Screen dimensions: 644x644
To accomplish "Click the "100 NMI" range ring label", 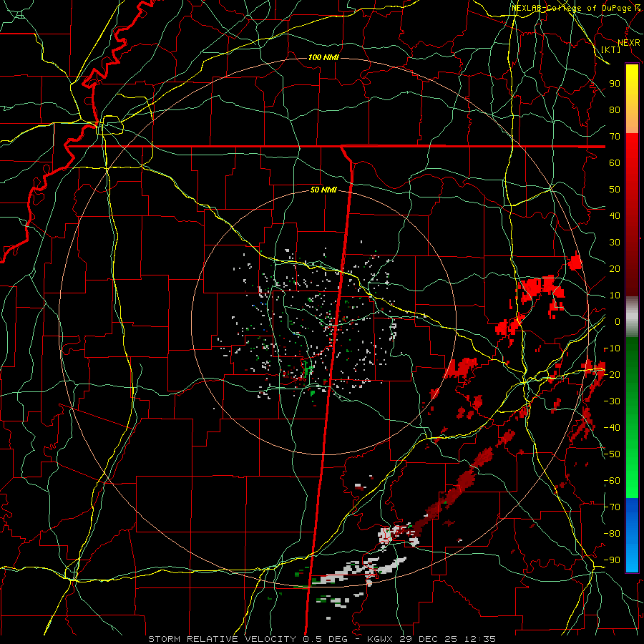I will [x=323, y=57].
